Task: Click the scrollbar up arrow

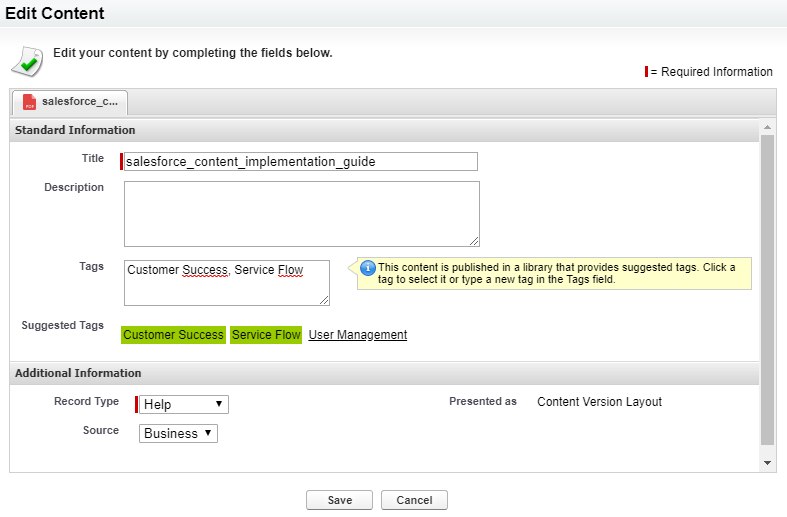Action: (767, 127)
